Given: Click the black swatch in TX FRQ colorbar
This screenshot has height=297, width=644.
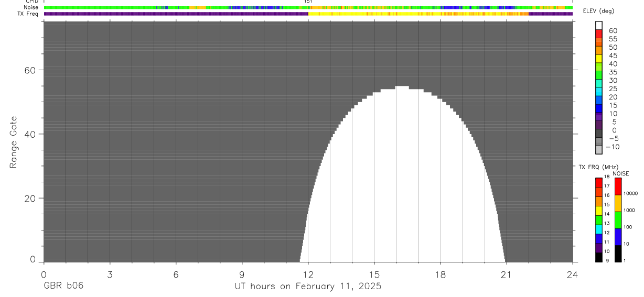Looking at the screenshot, I should click(x=599, y=257).
